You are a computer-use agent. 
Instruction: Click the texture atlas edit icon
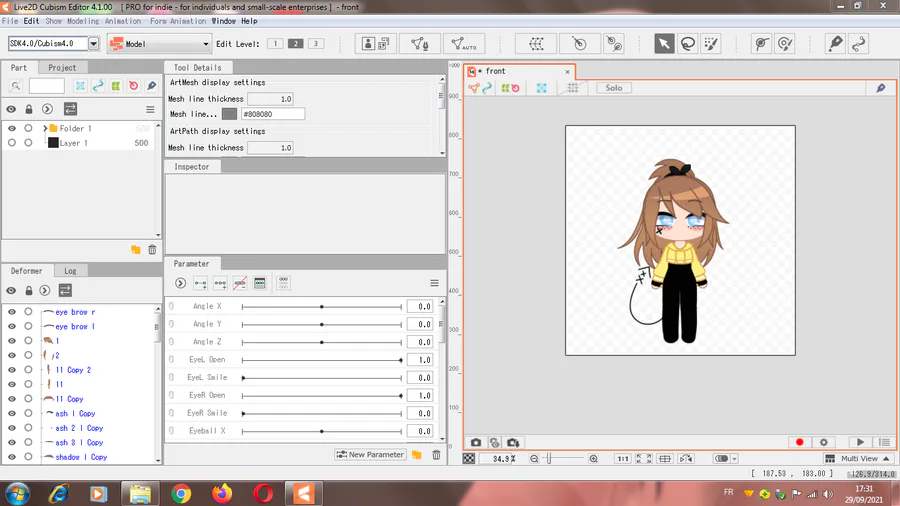(x=376, y=44)
